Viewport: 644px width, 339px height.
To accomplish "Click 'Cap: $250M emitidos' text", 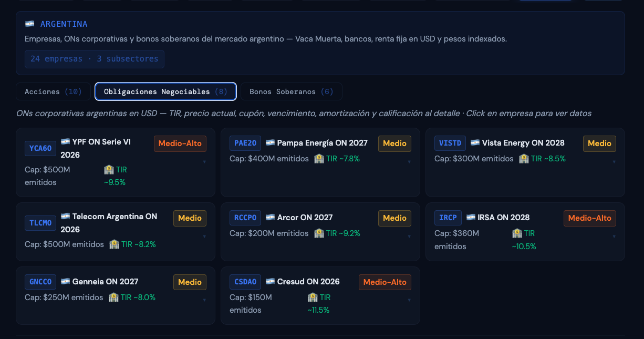I will 64,297.
